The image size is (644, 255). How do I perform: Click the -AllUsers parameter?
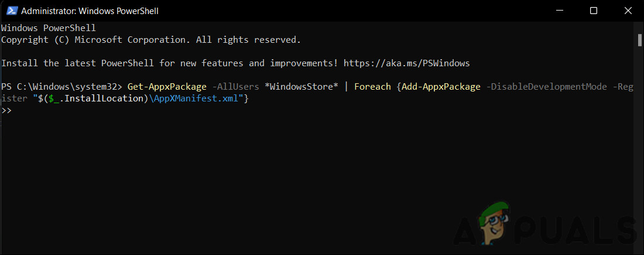click(x=235, y=86)
